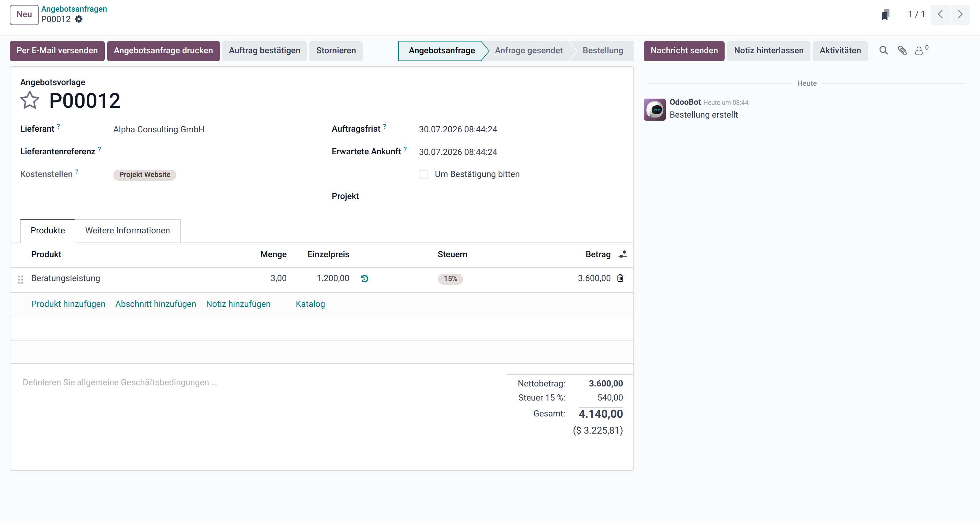Image resolution: width=980 pixels, height=523 pixels.
Task: Select Angebotsanfrage status stage
Action: (441, 51)
